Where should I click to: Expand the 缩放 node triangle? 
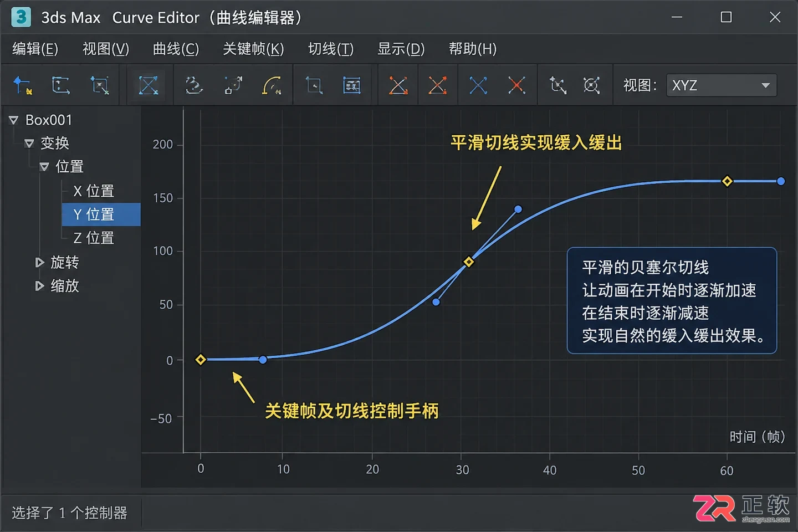[39, 286]
